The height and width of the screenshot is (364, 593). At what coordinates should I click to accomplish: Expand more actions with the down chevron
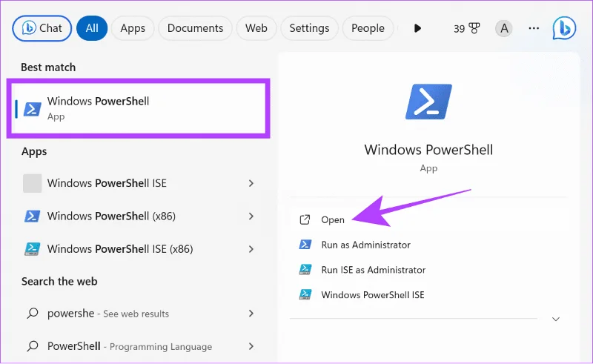click(x=555, y=319)
